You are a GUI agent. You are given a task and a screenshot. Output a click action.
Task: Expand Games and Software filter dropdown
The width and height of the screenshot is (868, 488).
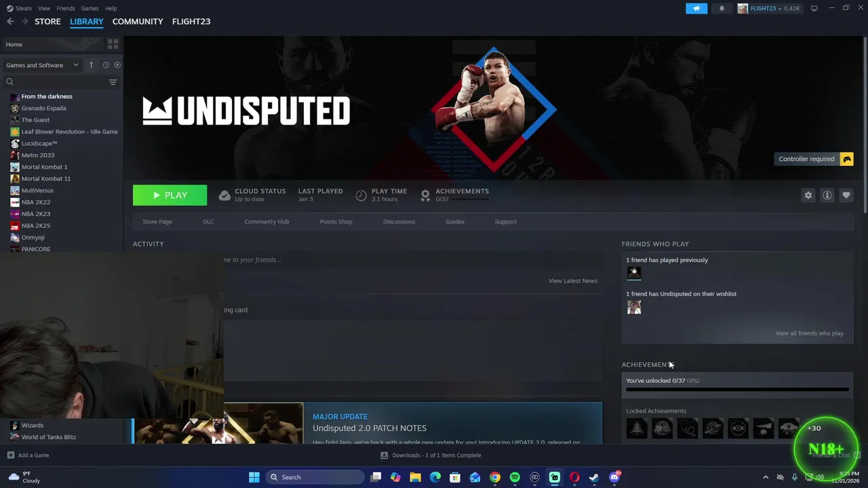pyautogui.click(x=42, y=65)
